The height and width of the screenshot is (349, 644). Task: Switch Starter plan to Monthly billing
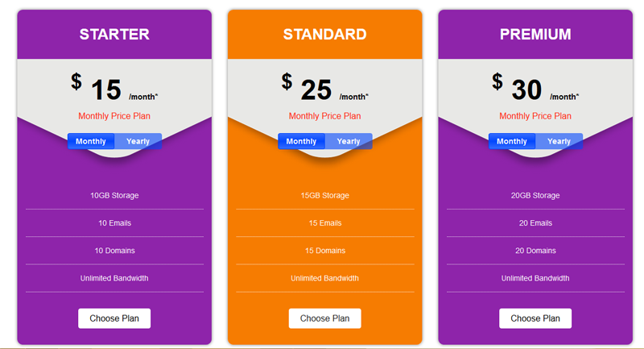91,142
